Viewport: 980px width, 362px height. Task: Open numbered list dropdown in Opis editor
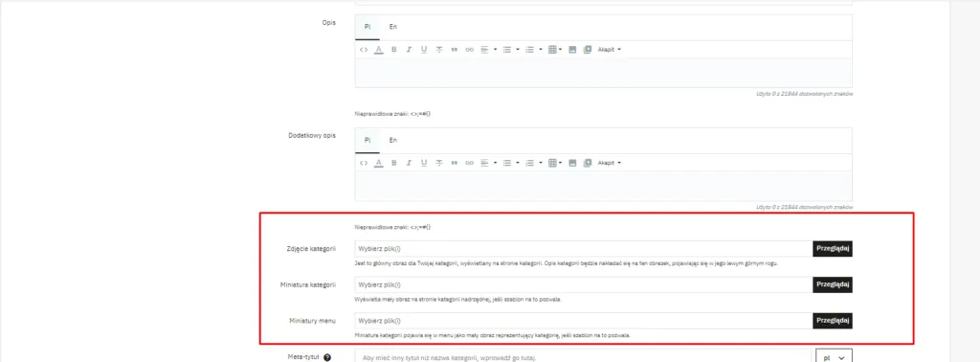(x=534, y=50)
